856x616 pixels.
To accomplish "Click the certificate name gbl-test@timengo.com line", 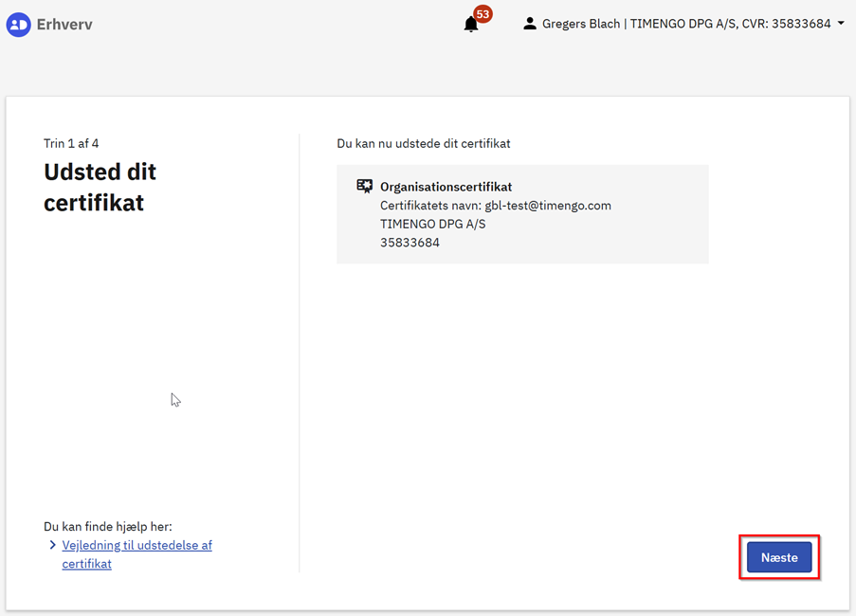I will tap(495, 206).
